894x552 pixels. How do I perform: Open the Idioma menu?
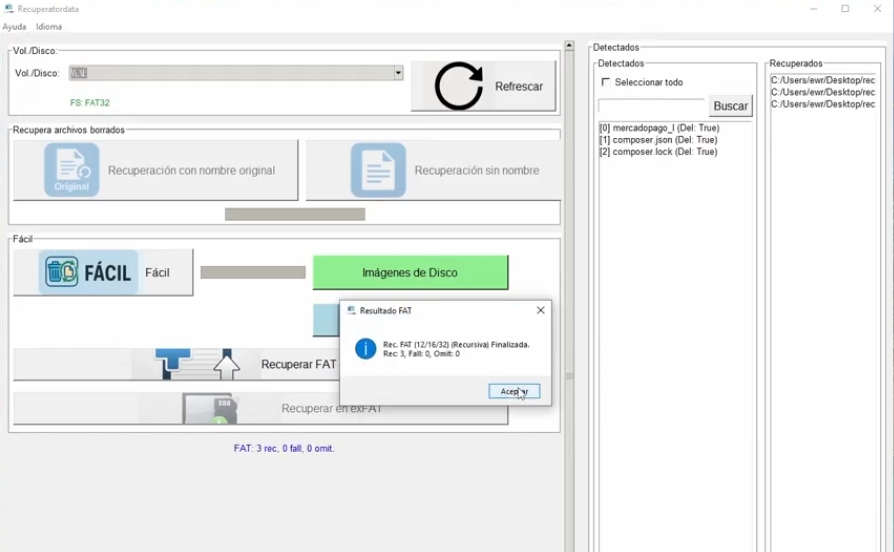[x=49, y=27]
